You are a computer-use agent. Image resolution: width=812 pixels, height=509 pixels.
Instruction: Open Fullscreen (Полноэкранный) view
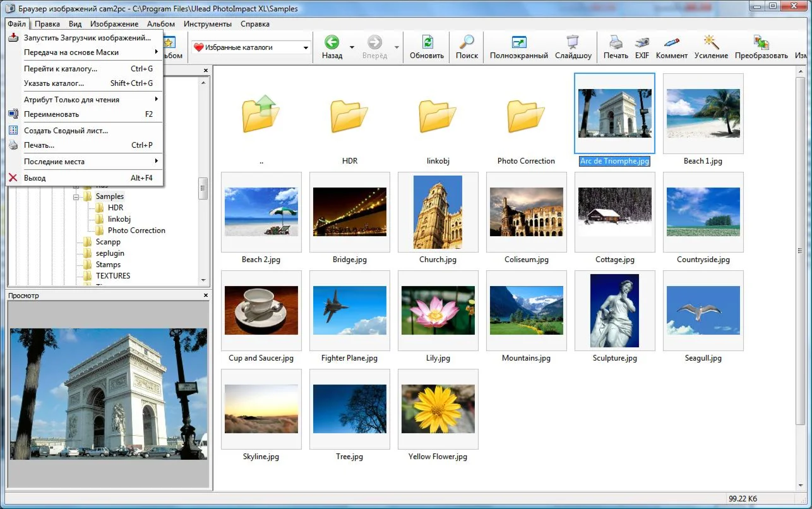(518, 43)
